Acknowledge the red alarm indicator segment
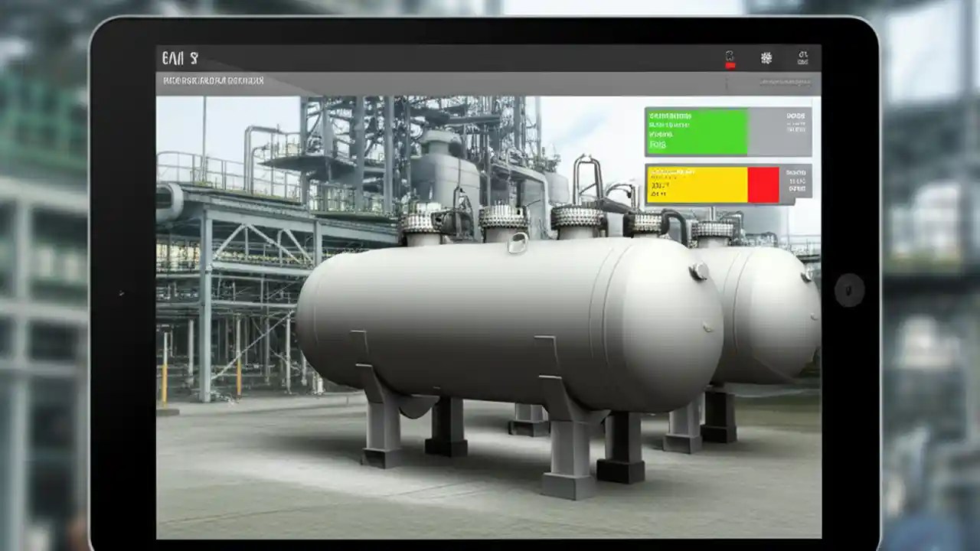The height and width of the screenshot is (551, 980). (763, 184)
